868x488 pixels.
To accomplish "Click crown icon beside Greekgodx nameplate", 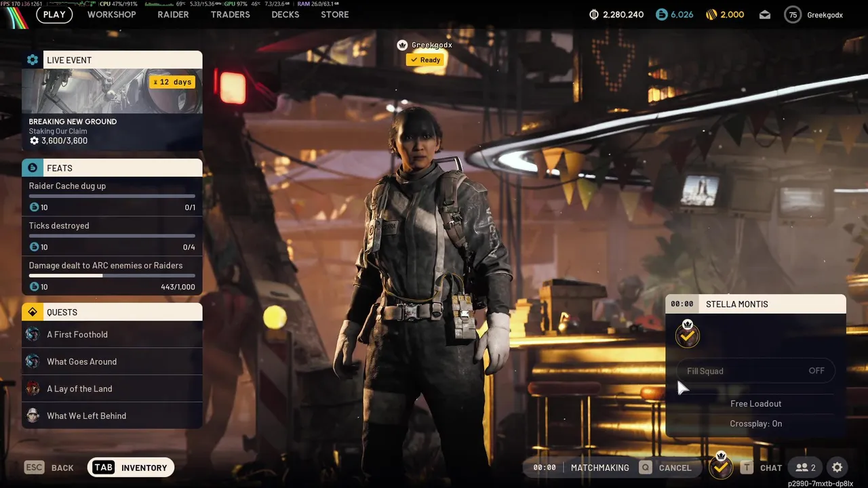I will point(402,45).
